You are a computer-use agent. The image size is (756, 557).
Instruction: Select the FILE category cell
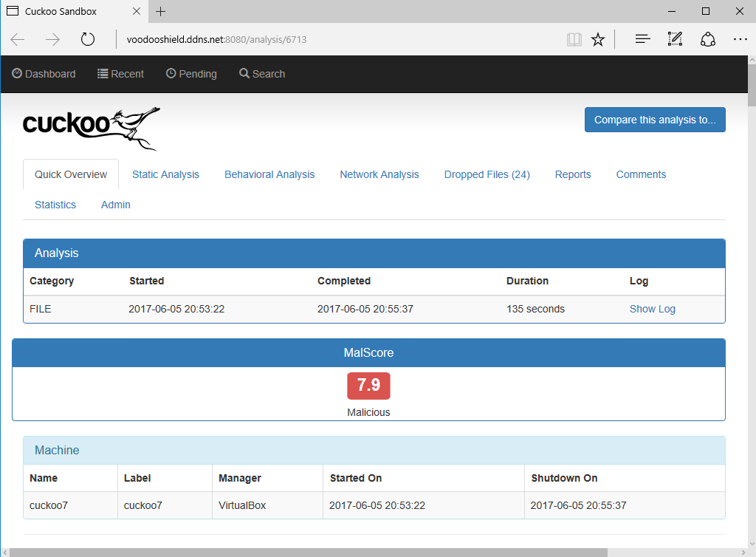click(x=41, y=309)
